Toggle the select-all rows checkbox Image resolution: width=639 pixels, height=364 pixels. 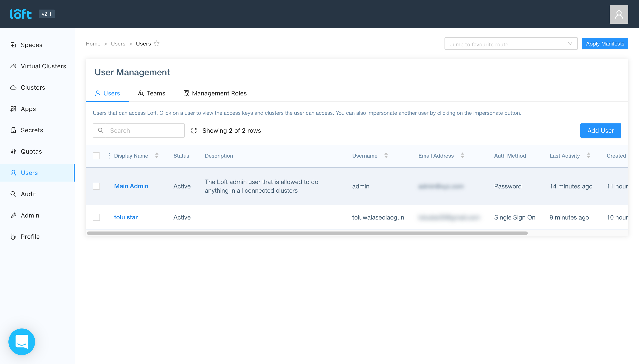click(x=96, y=156)
